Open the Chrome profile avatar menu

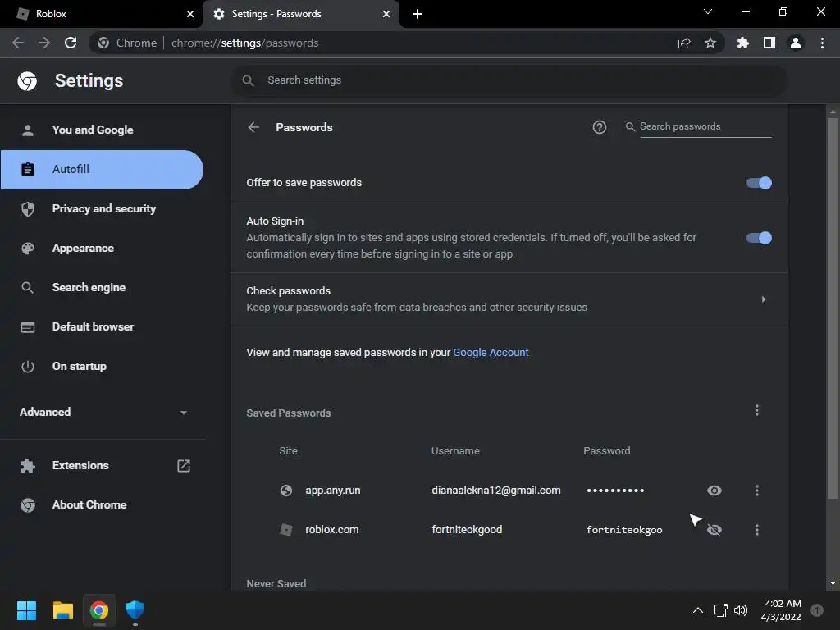(x=796, y=43)
